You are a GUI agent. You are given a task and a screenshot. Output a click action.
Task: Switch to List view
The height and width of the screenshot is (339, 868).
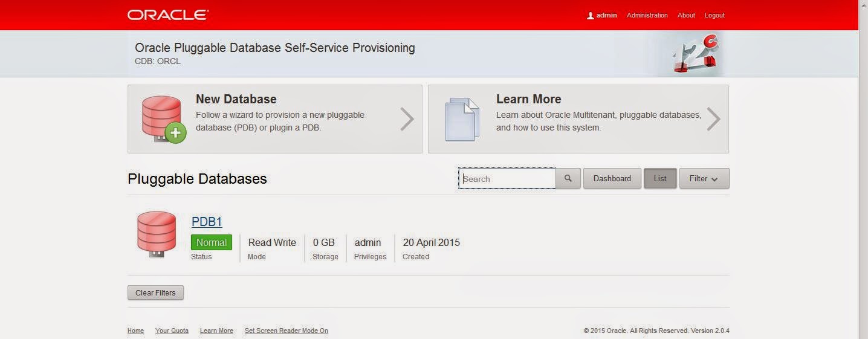tap(660, 178)
